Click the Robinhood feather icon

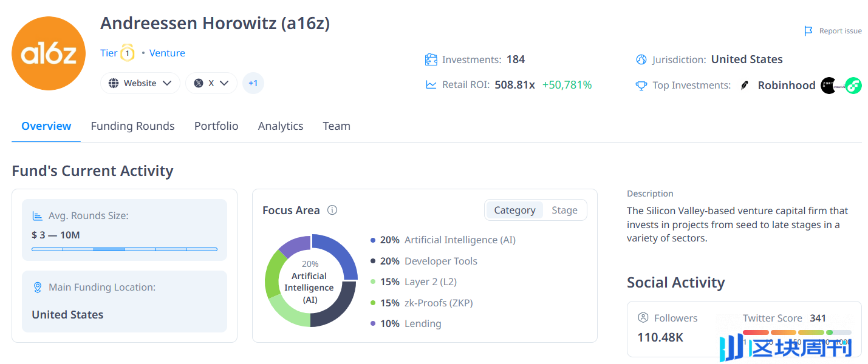click(x=745, y=86)
